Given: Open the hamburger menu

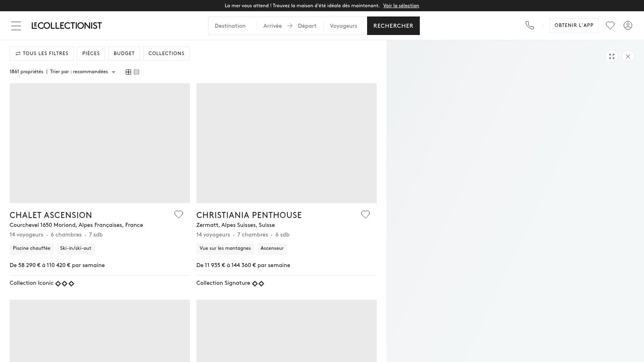Looking at the screenshot, I should (16, 26).
